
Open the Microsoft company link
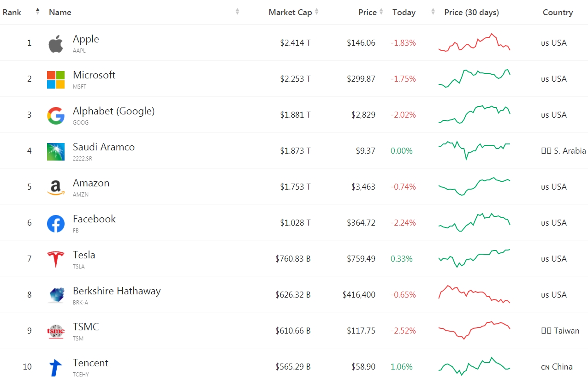[x=94, y=75]
